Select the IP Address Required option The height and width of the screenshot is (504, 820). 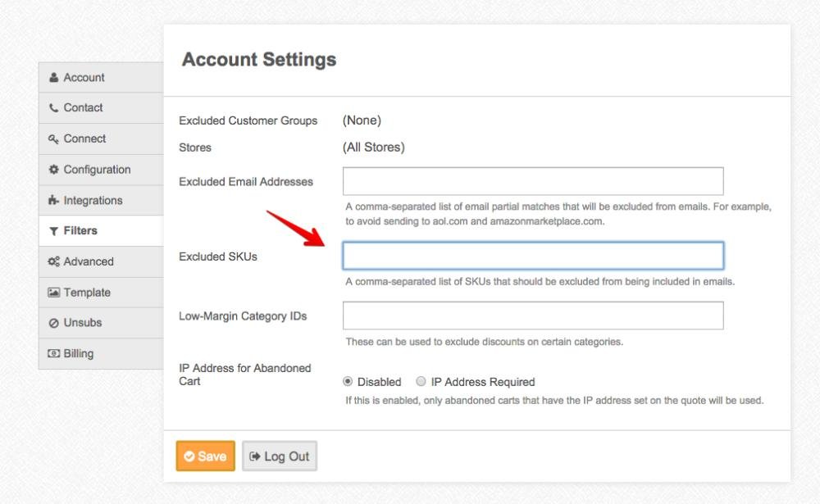pyautogui.click(x=421, y=382)
